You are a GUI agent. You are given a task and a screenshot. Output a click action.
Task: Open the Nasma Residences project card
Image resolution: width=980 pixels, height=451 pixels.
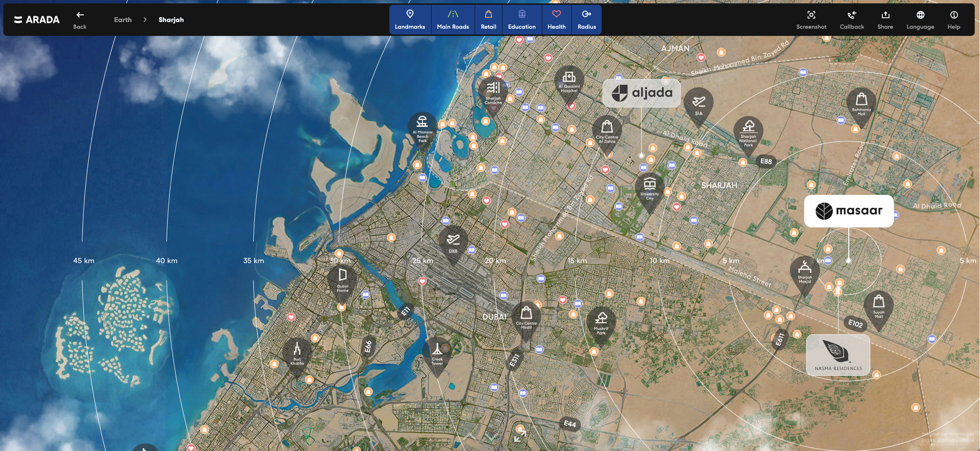pos(838,355)
